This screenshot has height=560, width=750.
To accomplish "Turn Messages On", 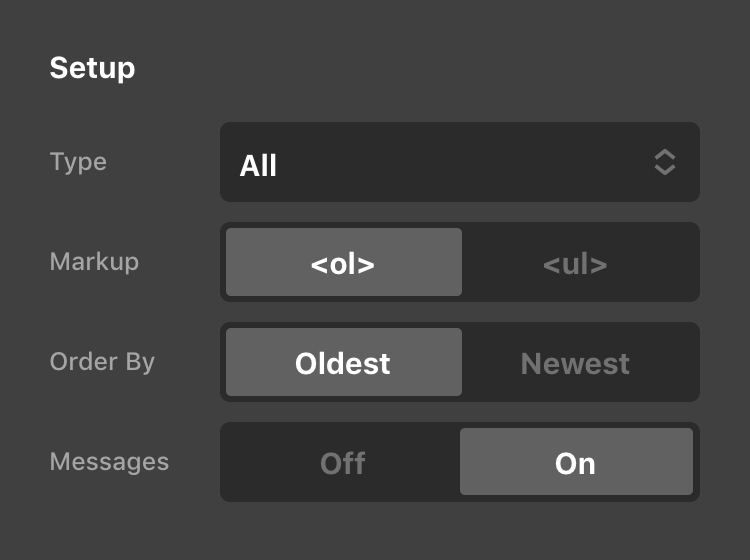I will [x=575, y=462].
